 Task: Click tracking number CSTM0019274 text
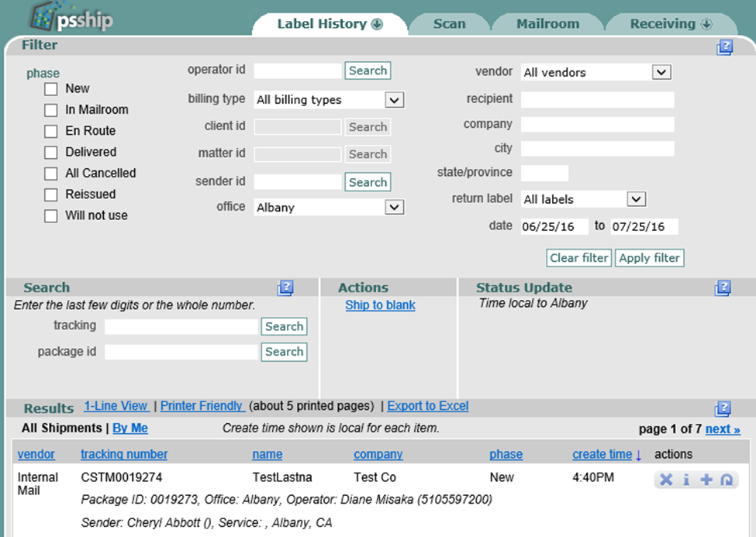[122, 477]
